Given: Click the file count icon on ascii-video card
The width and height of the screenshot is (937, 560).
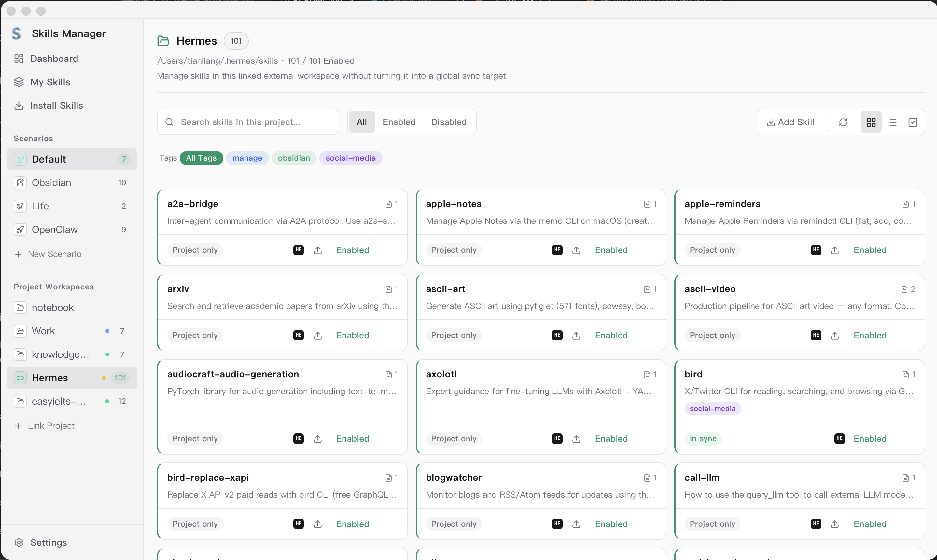Looking at the screenshot, I should [904, 289].
